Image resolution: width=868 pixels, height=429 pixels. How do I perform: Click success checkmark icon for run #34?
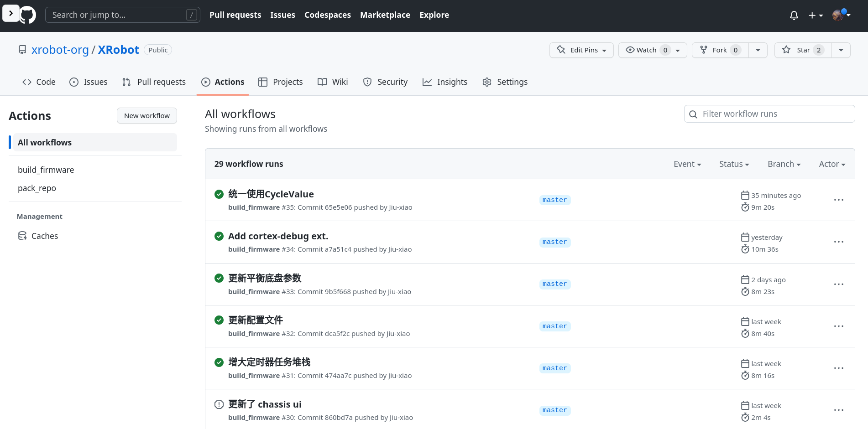[219, 236]
